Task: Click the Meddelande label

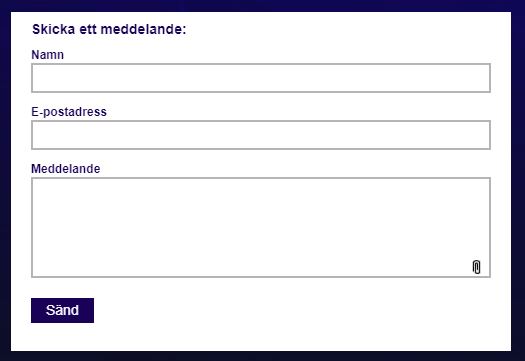Action: (x=66, y=169)
